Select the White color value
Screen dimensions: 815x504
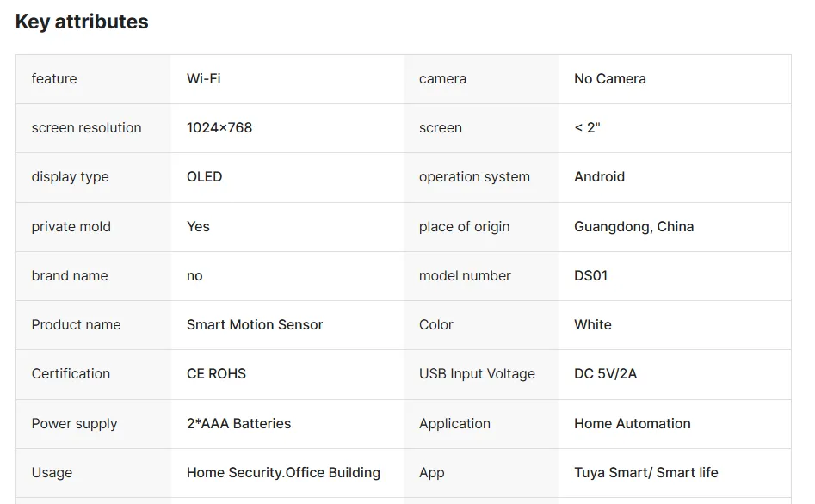pyautogui.click(x=592, y=325)
